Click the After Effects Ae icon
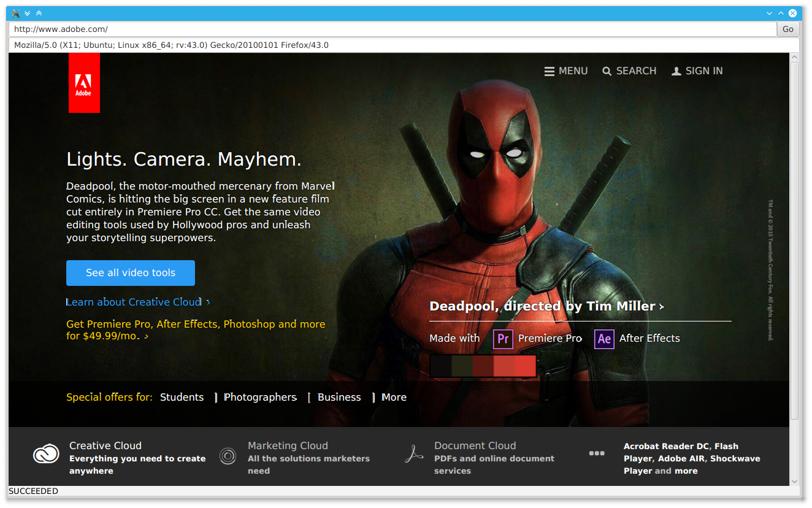 point(604,339)
